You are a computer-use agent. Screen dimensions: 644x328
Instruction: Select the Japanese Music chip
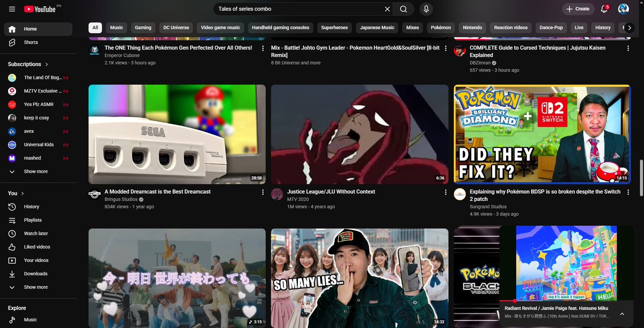(x=377, y=27)
